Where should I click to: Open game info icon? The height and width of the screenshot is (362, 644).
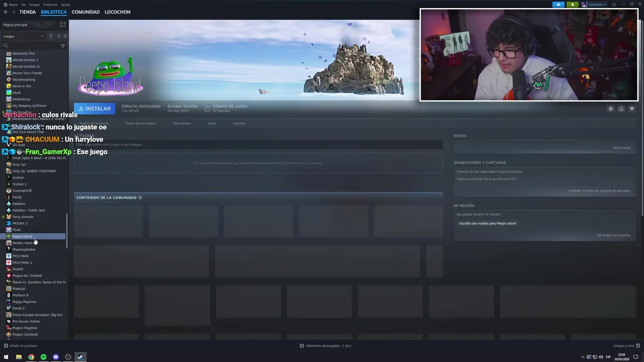tap(621, 109)
